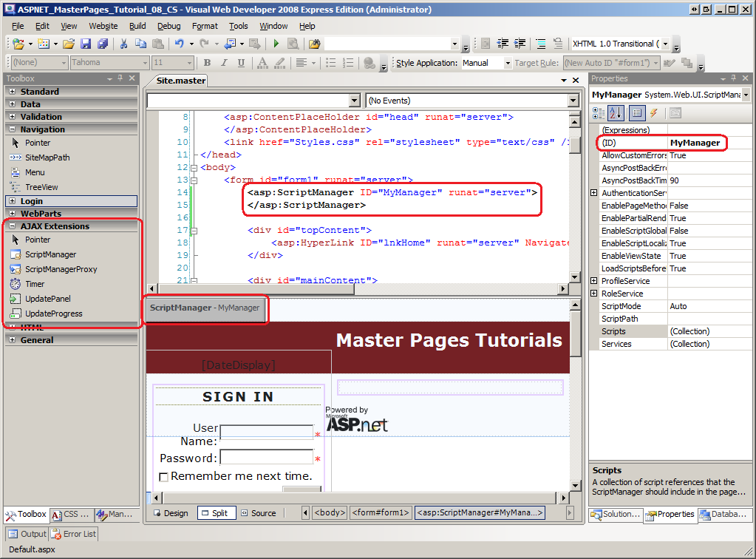Pick the Timer control in AJAX Extensions
This screenshot has width=756, height=559.
tap(35, 284)
